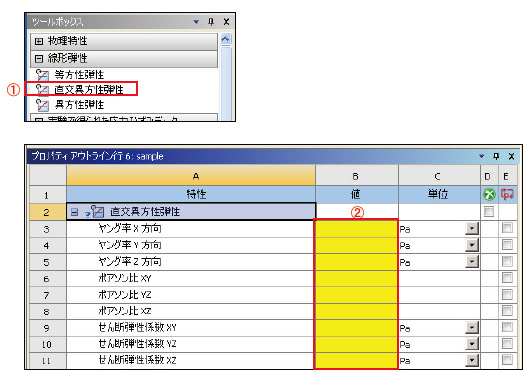This screenshot has height=381, width=531.
Task: Collapse the 線形弾性 toolbox section
Action: click(x=39, y=59)
